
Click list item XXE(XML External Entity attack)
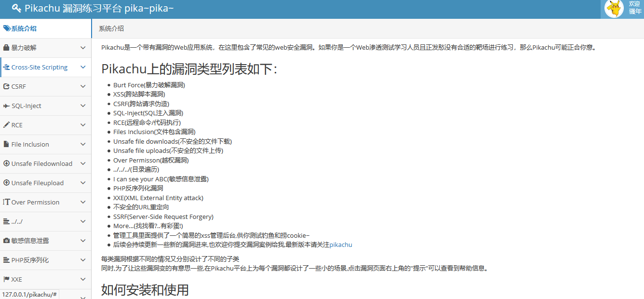tap(158, 198)
